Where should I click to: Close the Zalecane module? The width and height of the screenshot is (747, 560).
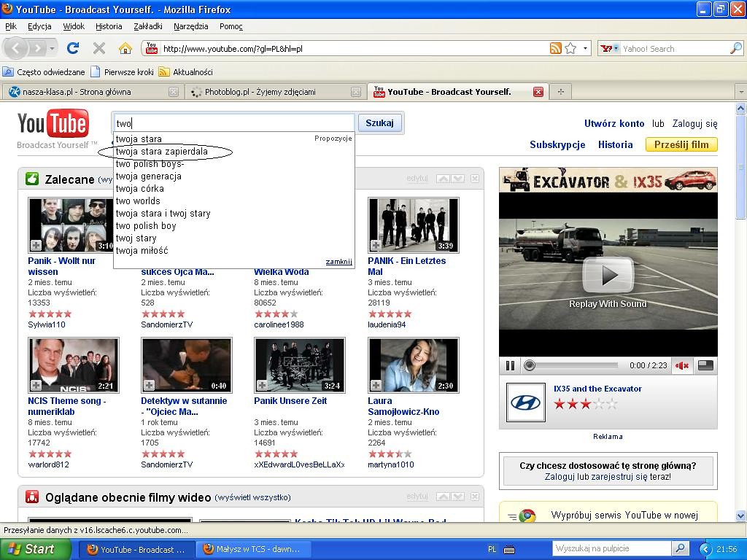(474, 179)
